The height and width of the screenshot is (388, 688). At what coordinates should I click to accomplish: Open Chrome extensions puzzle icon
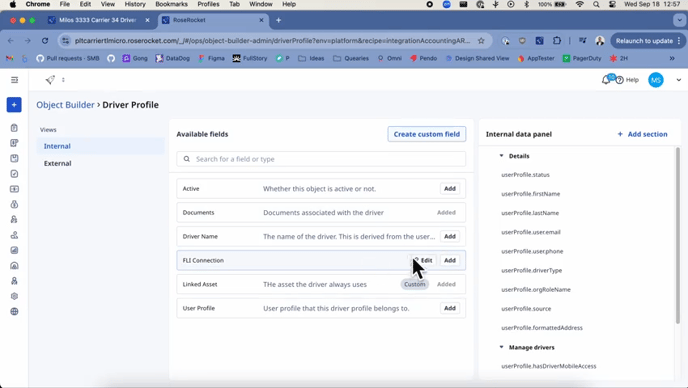[x=557, y=41]
